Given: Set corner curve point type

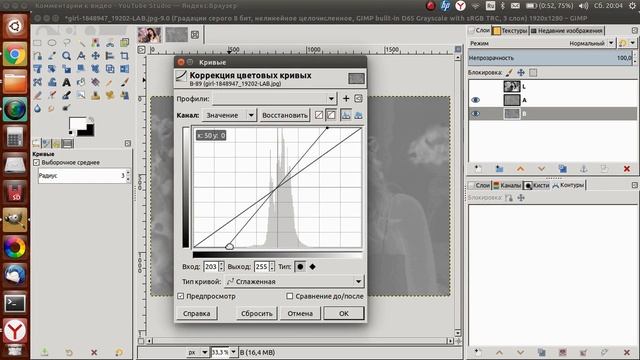Looking at the screenshot, I should (312, 267).
